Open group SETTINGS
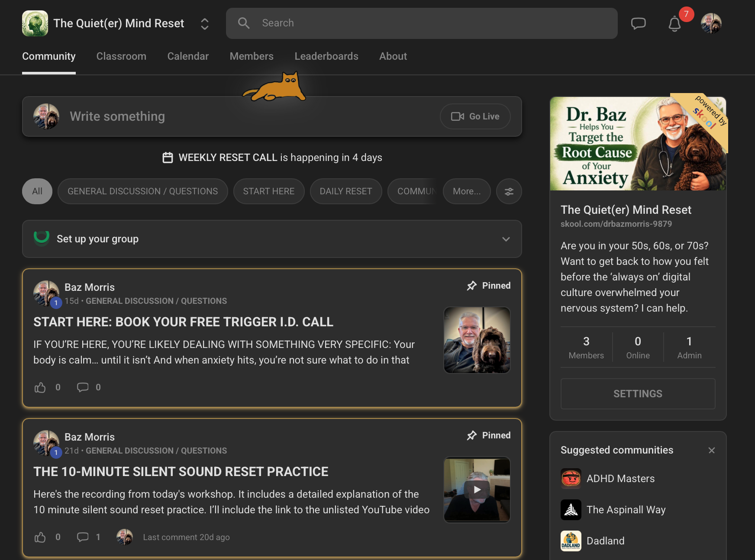This screenshot has height=560, width=755. (638, 394)
